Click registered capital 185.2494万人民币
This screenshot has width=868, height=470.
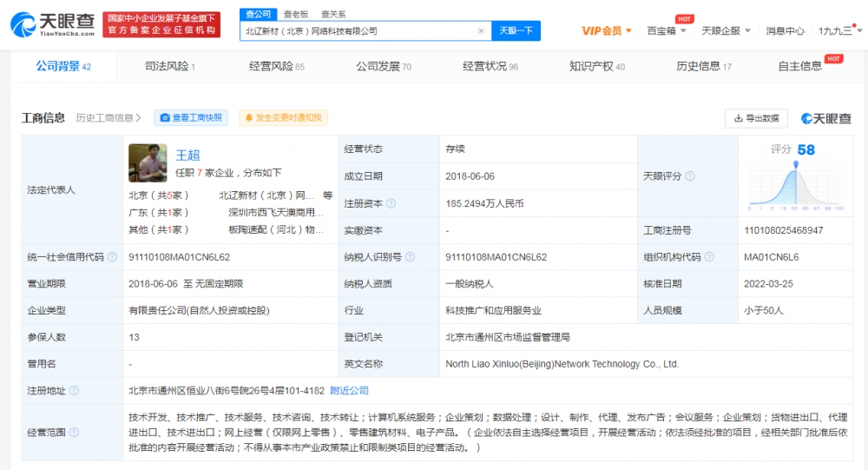pyautogui.click(x=484, y=203)
